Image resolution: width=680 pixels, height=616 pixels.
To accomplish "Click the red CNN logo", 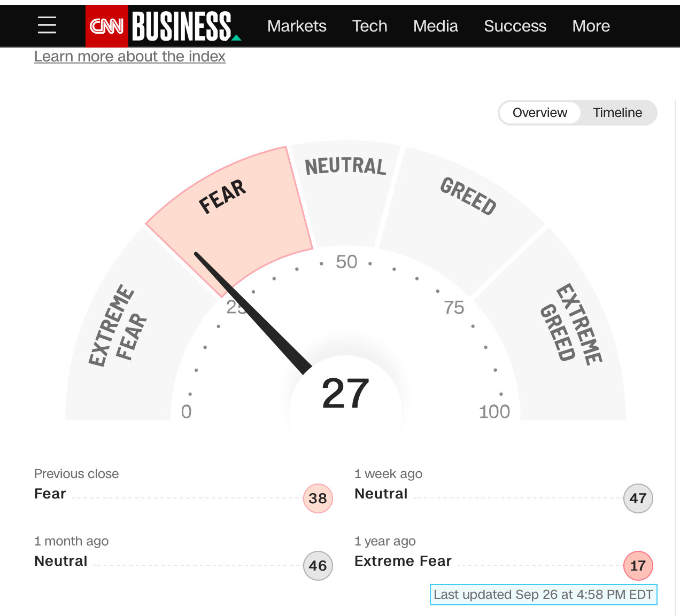I will tap(107, 26).
